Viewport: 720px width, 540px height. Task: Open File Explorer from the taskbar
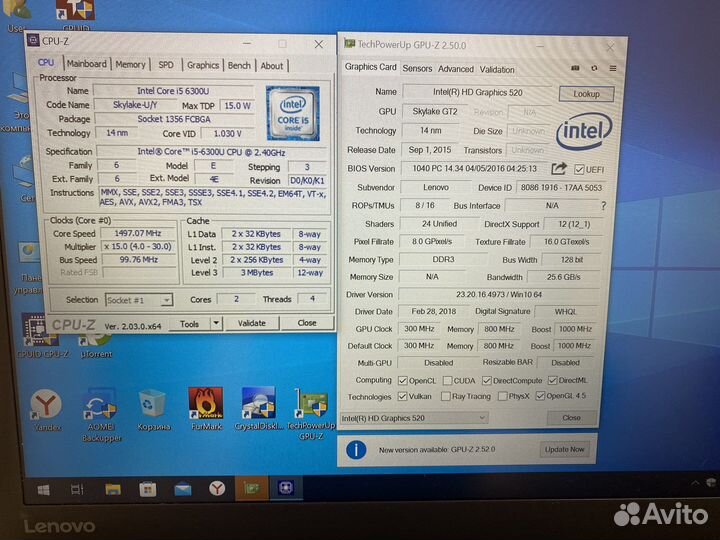[x=112, y=489]
